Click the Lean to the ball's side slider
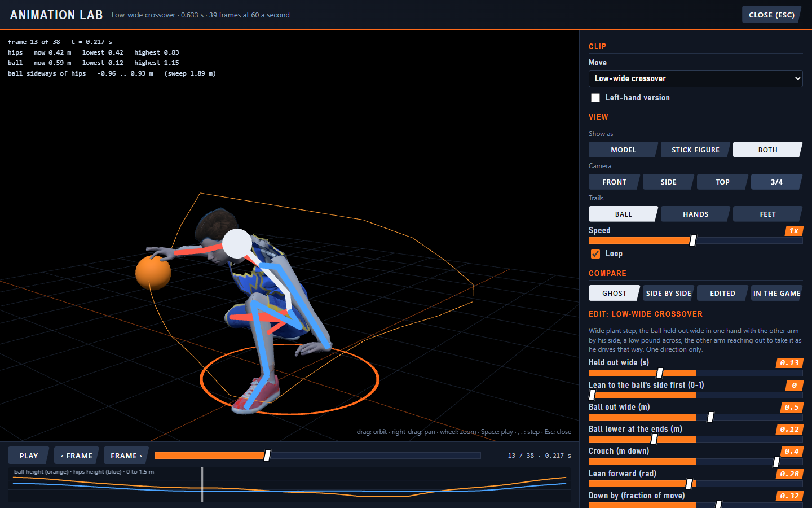Image resolution: width=812 pixels, height=508 pixels. tap(695, 395)
